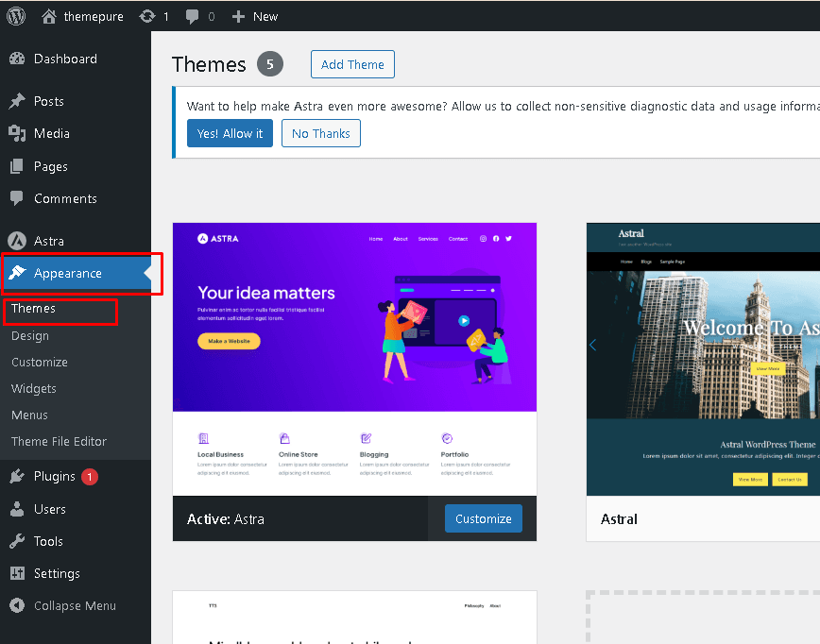
Task: Open the comments bubble icon in admin bar
Action: (193, 16)
